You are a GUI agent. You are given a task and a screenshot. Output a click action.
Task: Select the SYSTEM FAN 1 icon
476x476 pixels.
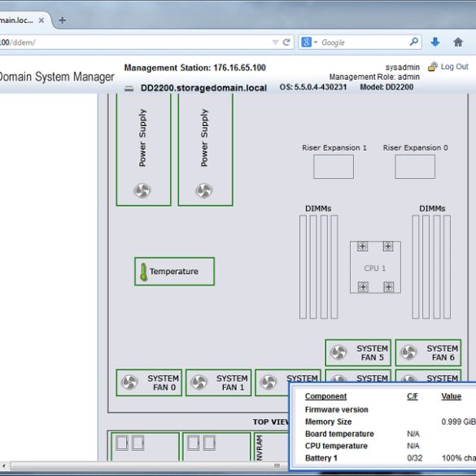[199, 382]
